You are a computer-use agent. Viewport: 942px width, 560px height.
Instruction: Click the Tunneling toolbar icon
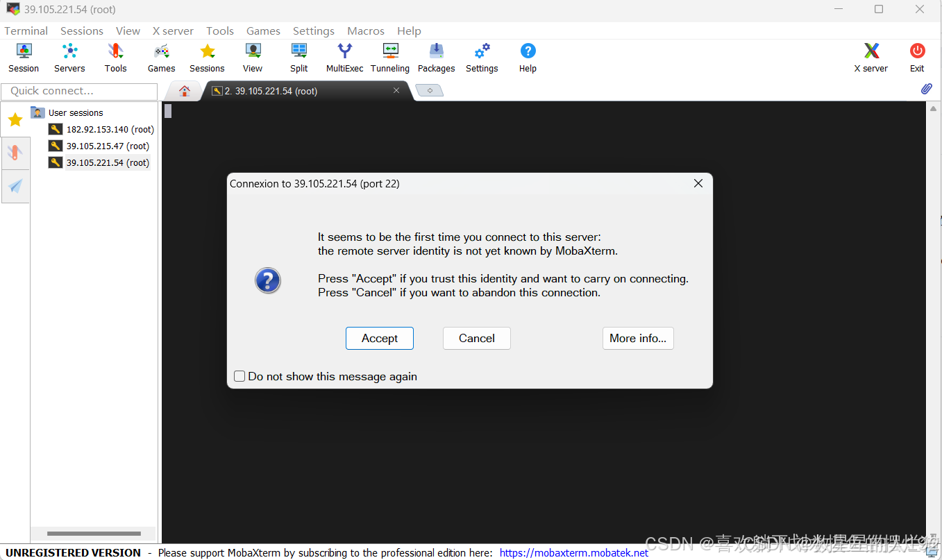click(390, 58)
